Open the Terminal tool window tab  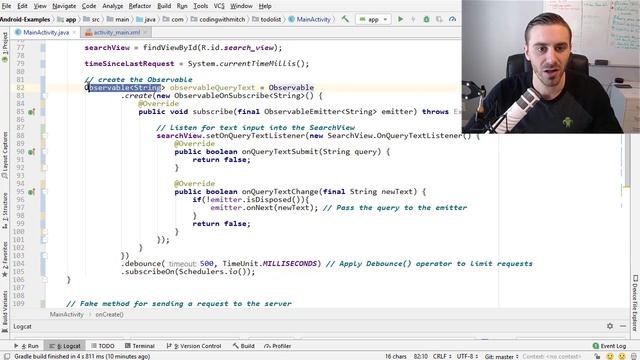(140, 346)
